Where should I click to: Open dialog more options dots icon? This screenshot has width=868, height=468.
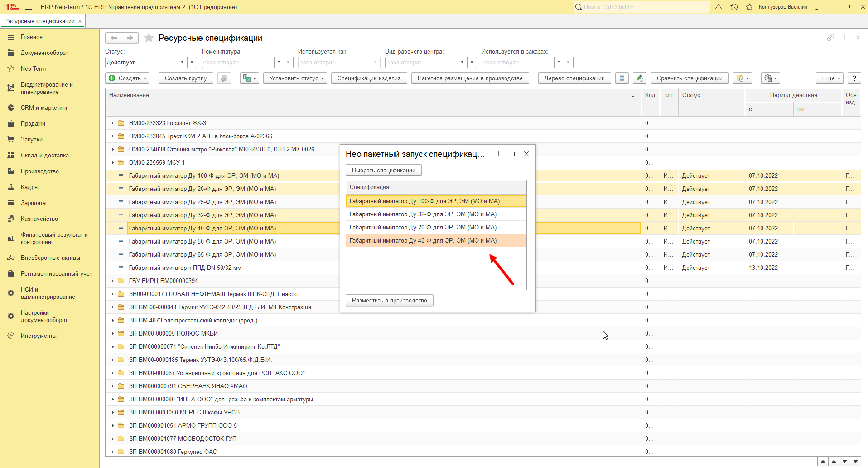498,154
